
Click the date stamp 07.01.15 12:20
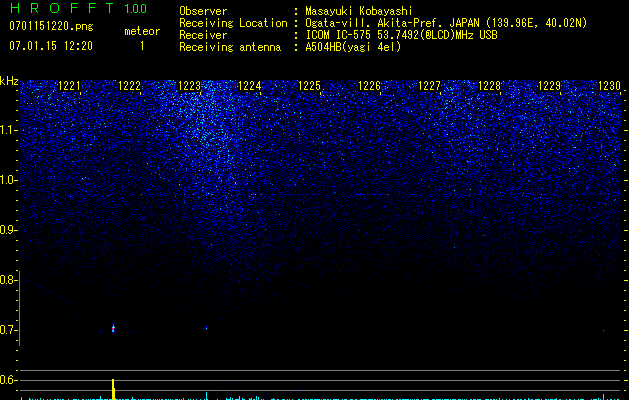click(x=51, y=46)
